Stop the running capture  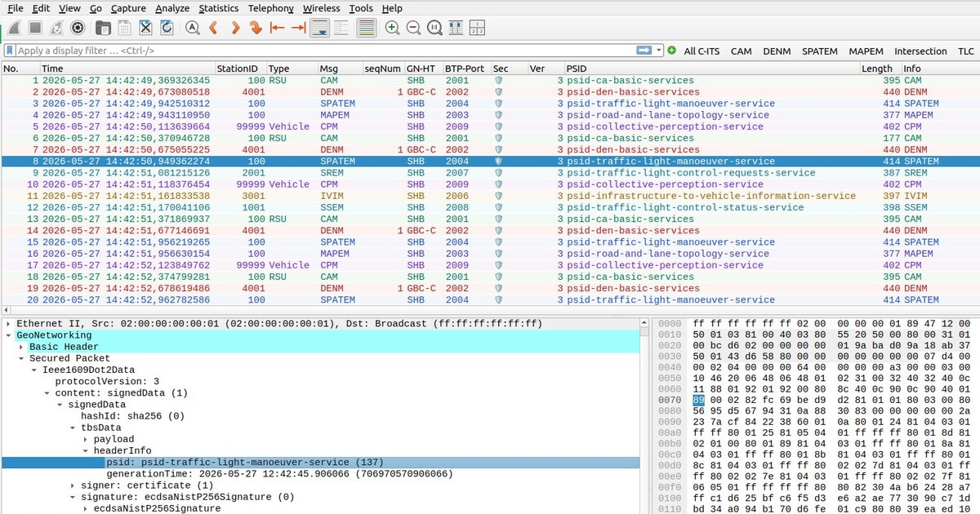point(35,29)
